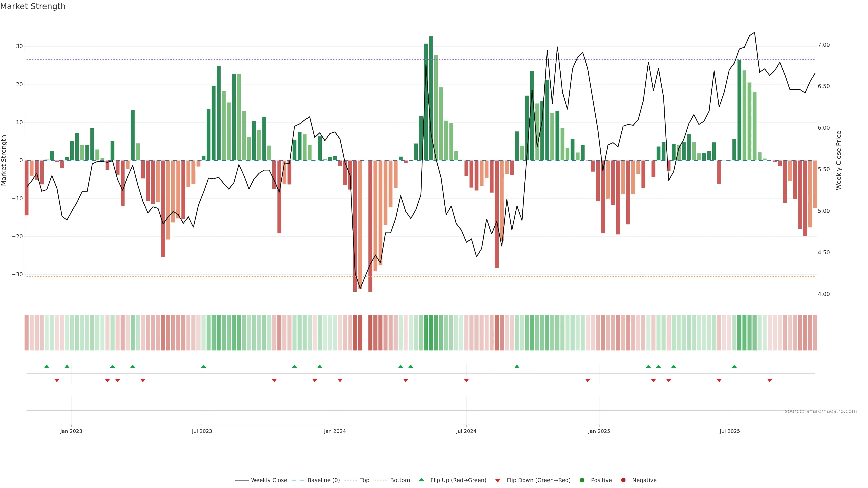Click the green flip-up triangle after Jul 2025
This screenshot has height=488, width=868.
point(734,366)
